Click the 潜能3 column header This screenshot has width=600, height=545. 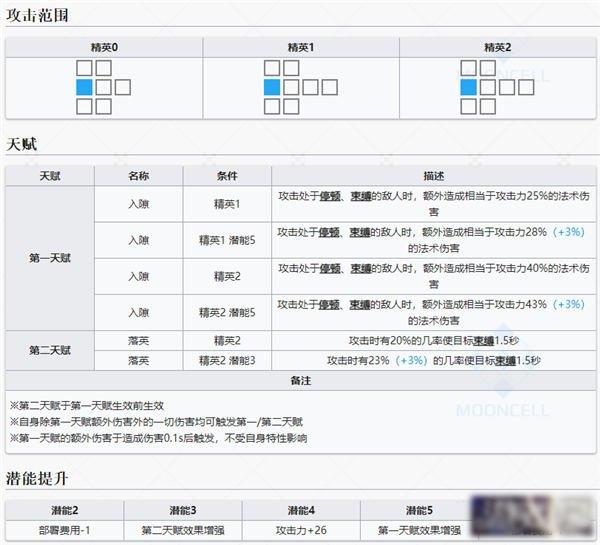pyautogui.click(x=183, y=510)
